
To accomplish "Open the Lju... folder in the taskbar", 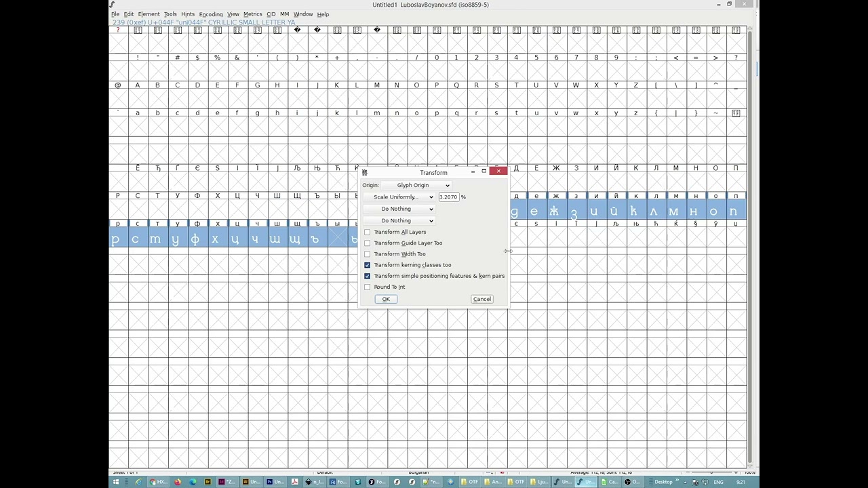I will point(538,482).
